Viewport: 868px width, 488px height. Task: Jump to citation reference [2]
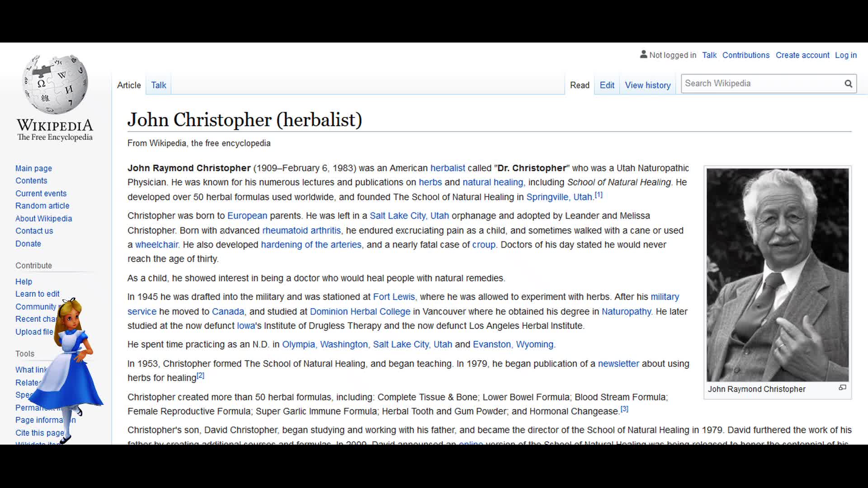[200, 375]
